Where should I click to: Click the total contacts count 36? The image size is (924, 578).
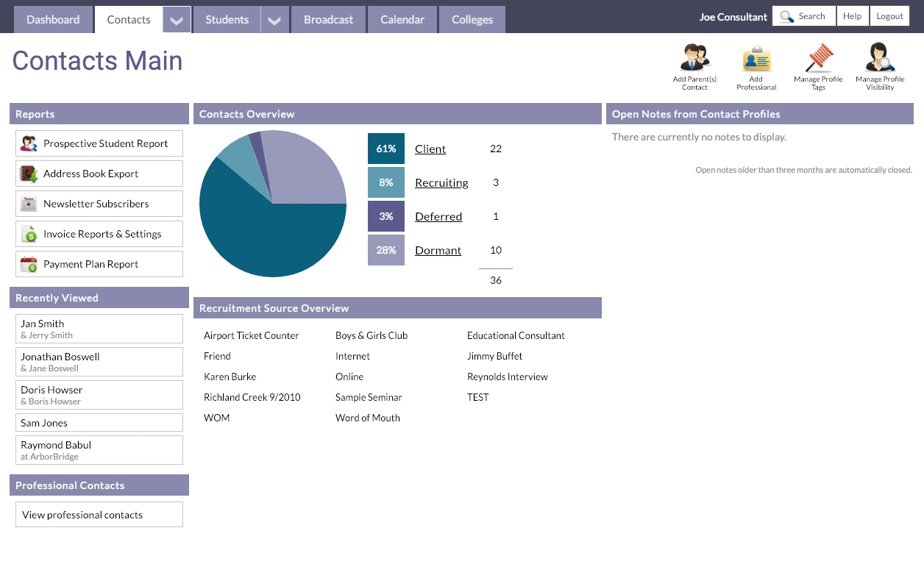(x=496, y=280)
